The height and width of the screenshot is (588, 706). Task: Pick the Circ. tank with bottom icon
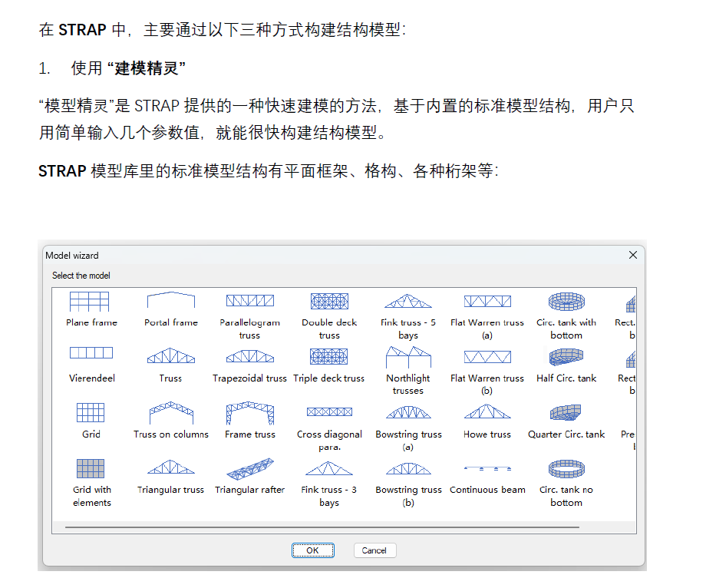(x=566, y=301)
